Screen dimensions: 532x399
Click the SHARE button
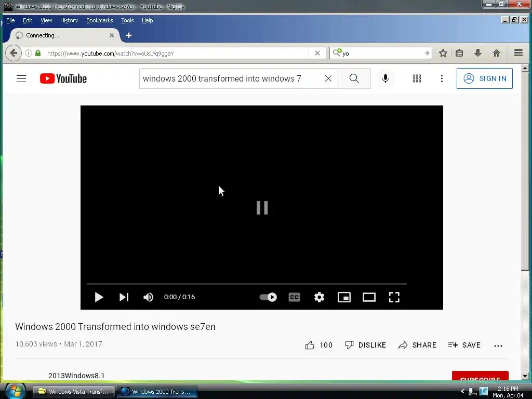417,345
